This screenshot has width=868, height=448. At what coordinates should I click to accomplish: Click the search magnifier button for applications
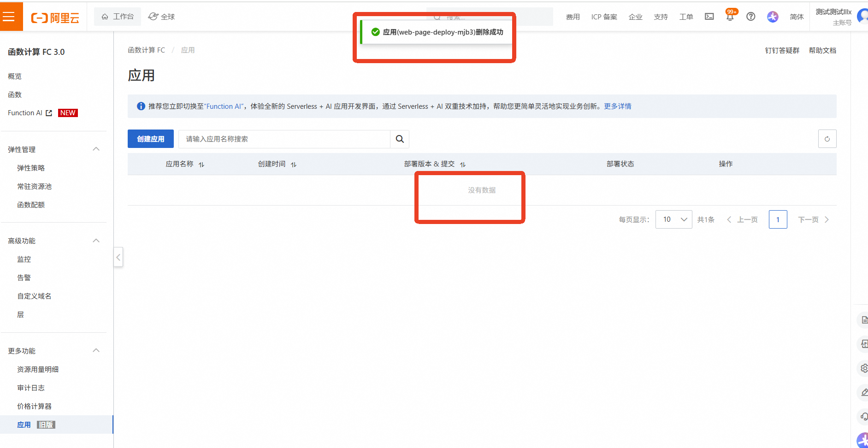(x=400, y=139)
